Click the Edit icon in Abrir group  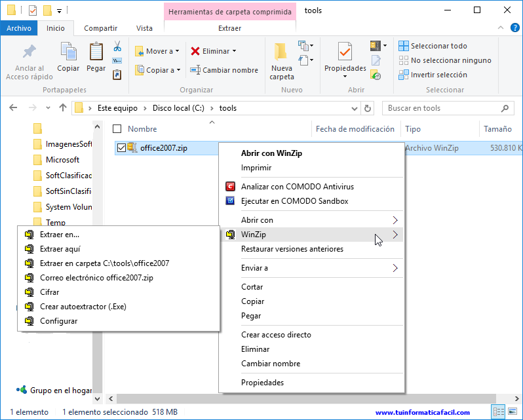click(376, 60)
